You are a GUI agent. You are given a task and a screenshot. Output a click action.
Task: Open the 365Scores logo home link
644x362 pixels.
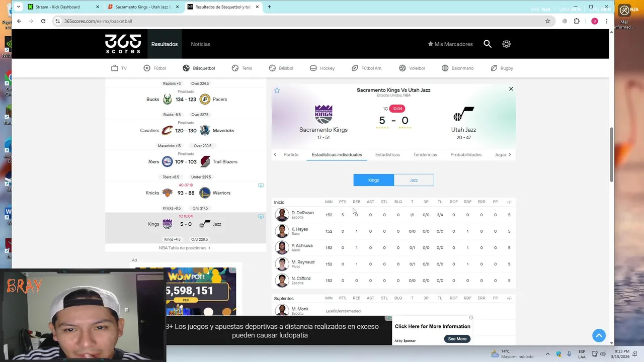point(123,44)
